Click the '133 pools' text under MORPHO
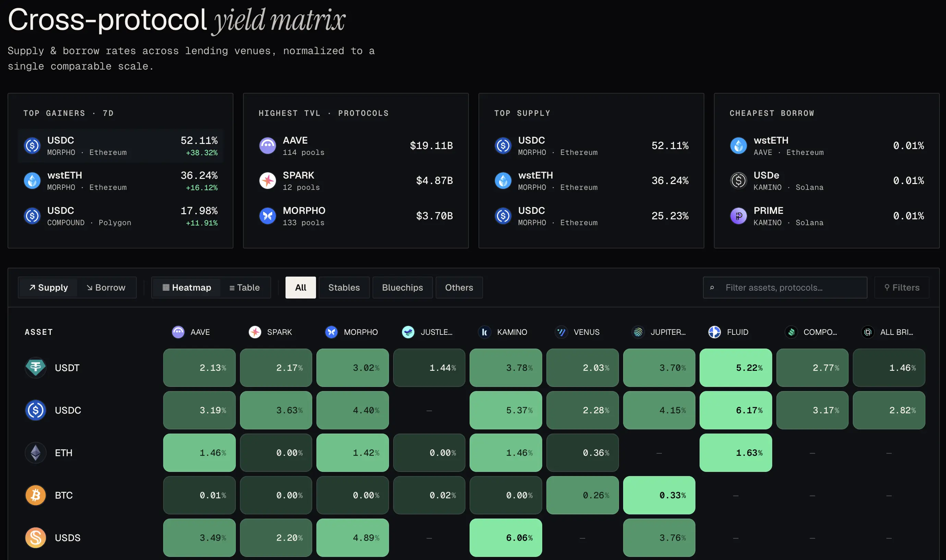Screen dimensions: 946x560 (303, 223)
